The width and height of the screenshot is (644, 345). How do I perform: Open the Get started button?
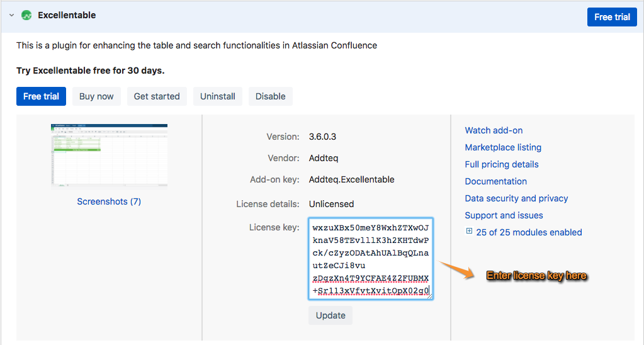(x=157, y=96)
